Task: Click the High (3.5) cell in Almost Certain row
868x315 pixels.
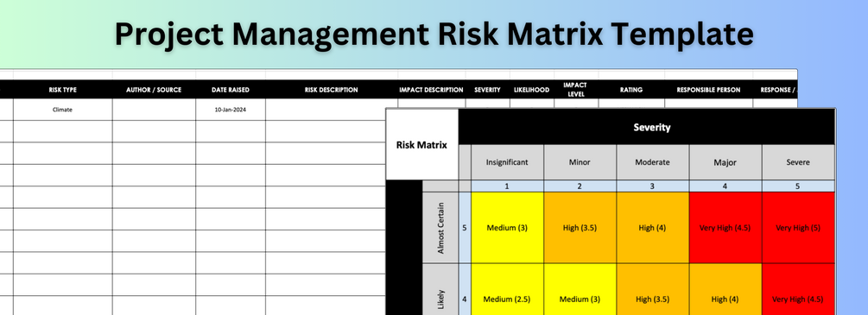Action: 580,228
